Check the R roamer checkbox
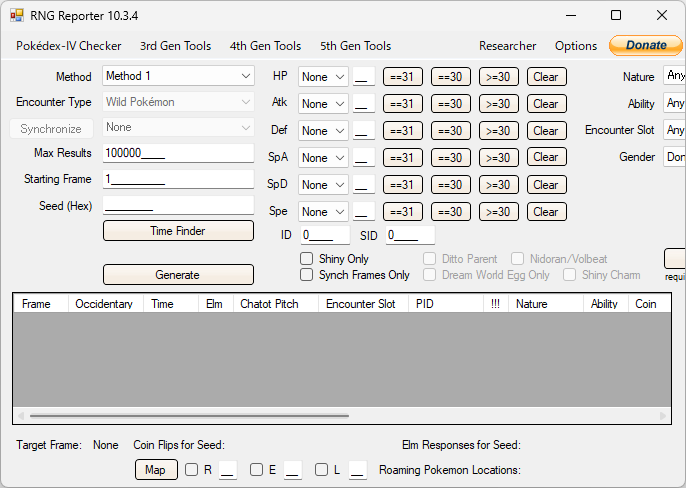Image resolution: width=686 pixels, height=488 pixels. pyautogui.click(x=191, y=470)
